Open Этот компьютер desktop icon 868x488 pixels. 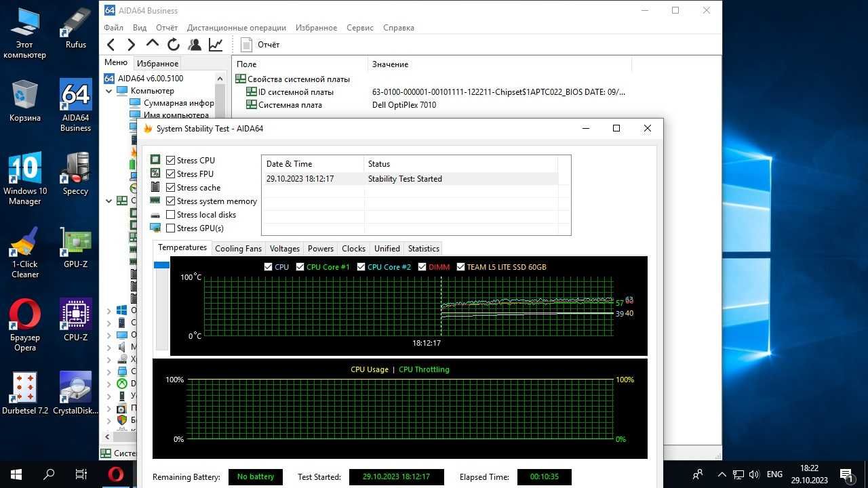coord(25,33)
